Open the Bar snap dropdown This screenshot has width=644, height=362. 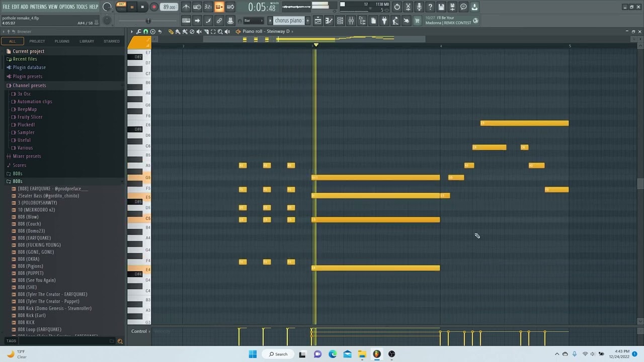tap(254, 21)
